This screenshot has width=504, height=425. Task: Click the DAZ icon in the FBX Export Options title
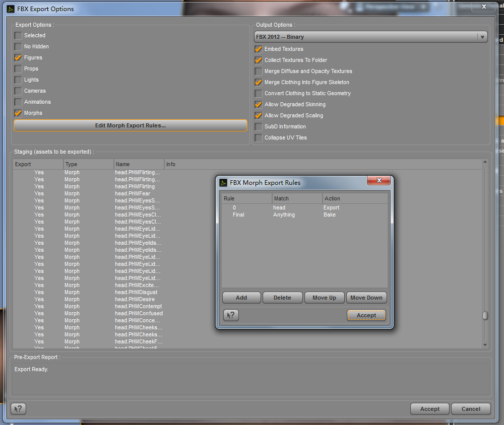(x=11, y=9)
